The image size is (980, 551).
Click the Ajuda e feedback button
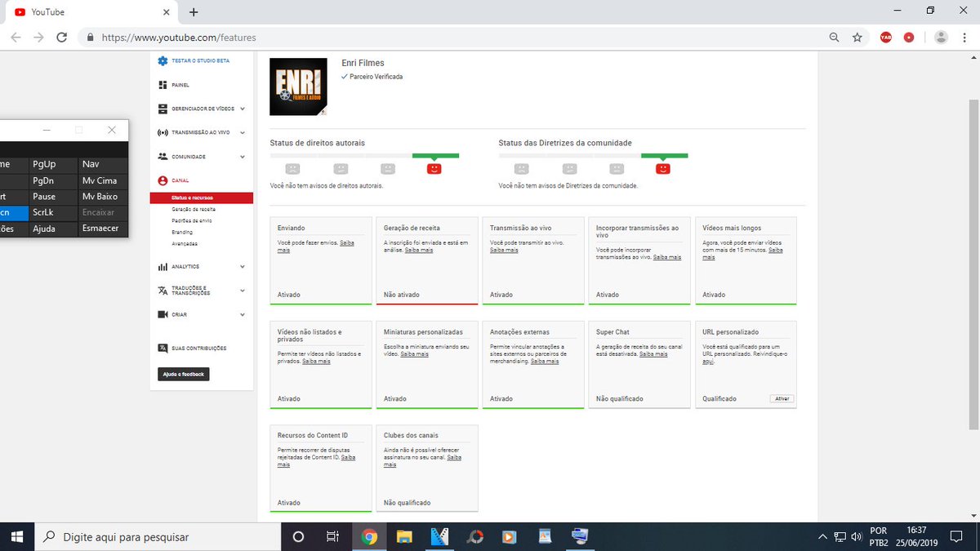click(183, 374)
